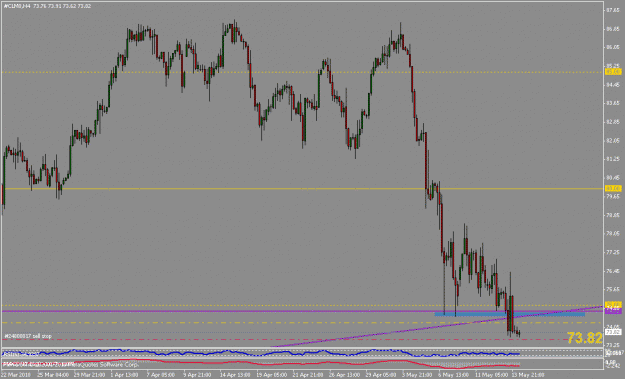The image size is (625, 379).
Task: Click the 86.85 price scale label
Action: 613,29
